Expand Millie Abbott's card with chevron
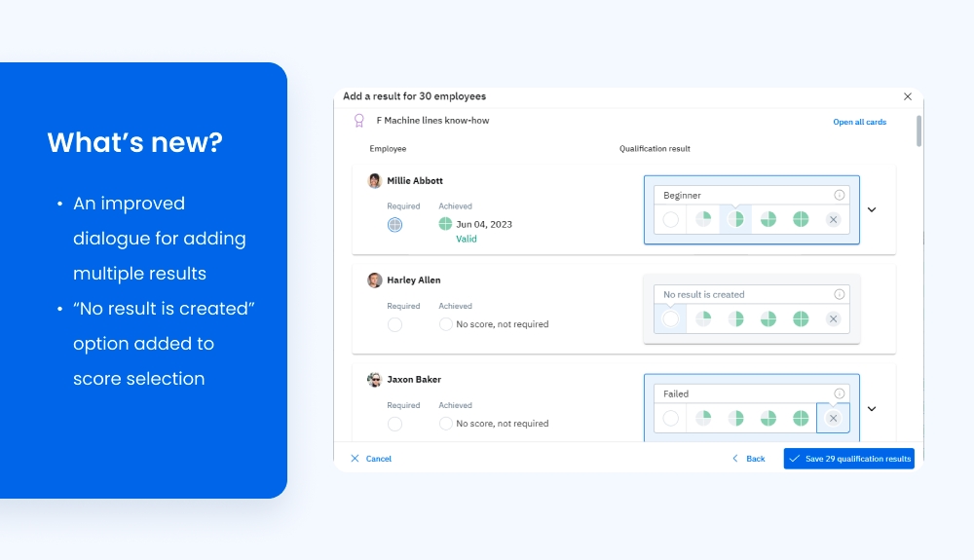The width and height of the screenshot is (974, 560). pos(872,209)
